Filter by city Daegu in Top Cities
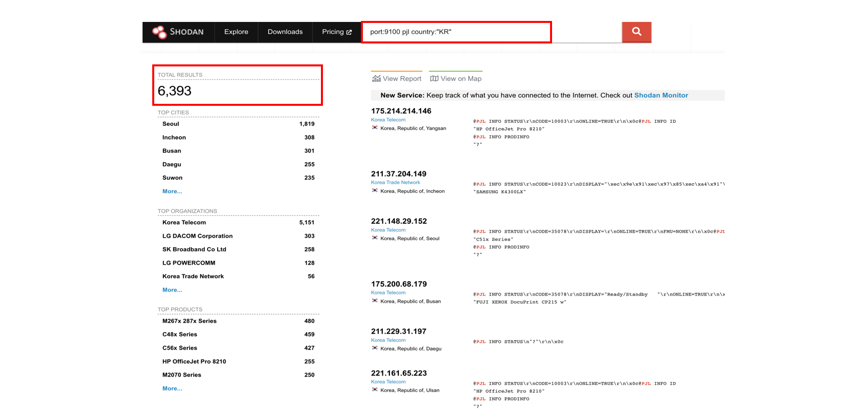This screenshot has width=868, height=415. [172, 164]
